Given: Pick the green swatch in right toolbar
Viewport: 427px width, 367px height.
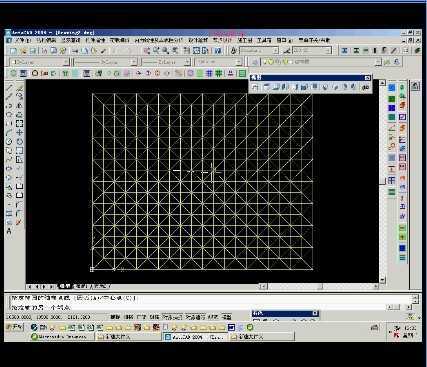Looking at the screenshot, I should coord(392,99).
